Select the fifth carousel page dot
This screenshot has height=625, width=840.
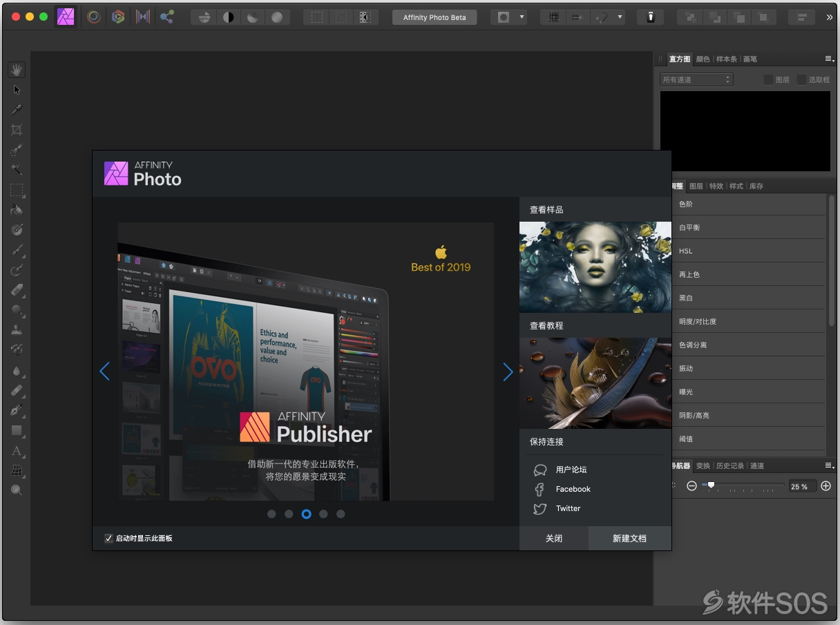coord(341,514)
